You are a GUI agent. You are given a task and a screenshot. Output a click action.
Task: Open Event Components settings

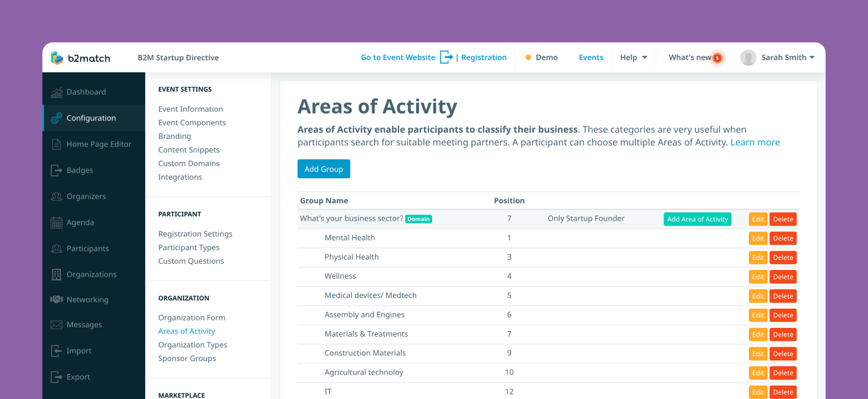[192, 123]
